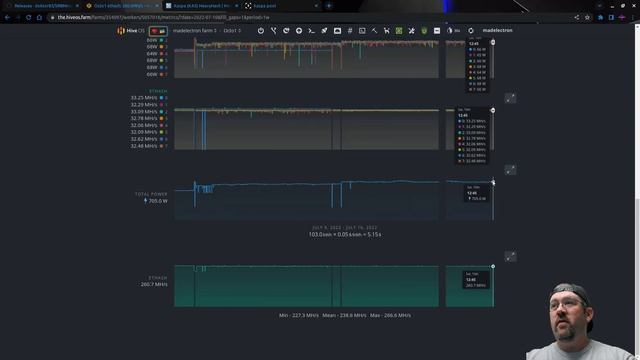Click the browser address bar

tap(310, 18)
